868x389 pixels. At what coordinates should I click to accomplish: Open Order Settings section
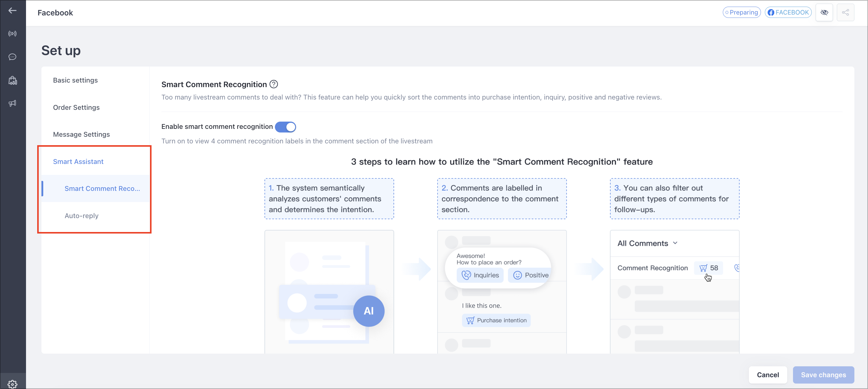76,107
